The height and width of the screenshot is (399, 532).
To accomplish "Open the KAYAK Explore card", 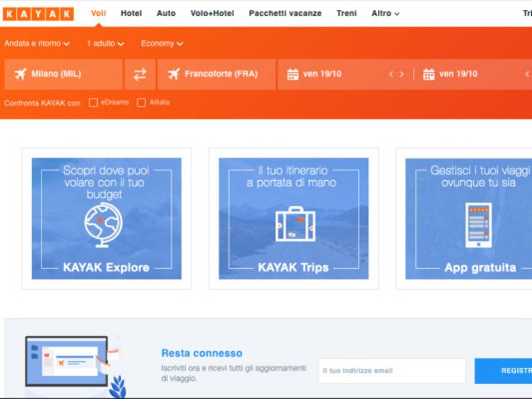I will [106, 219].
